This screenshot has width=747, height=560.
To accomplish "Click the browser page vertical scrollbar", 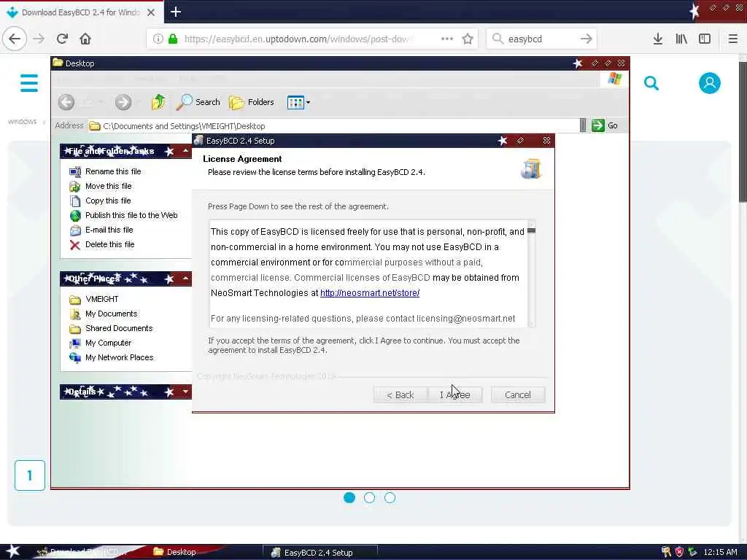I will point(743,131).
